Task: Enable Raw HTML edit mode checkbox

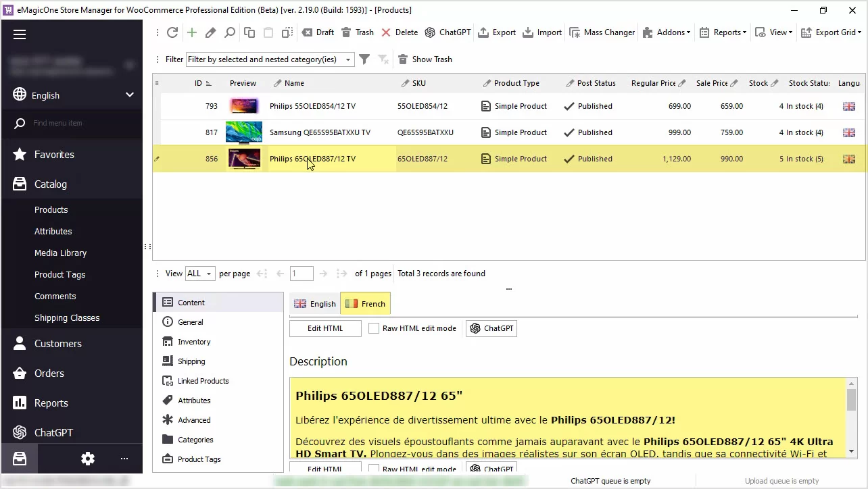Action: 374,328
